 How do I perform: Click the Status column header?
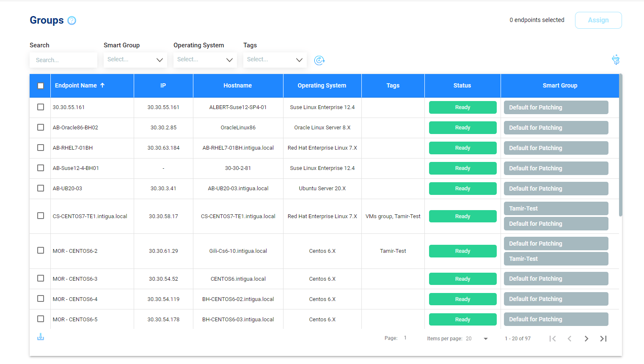[x=462, y=85]
